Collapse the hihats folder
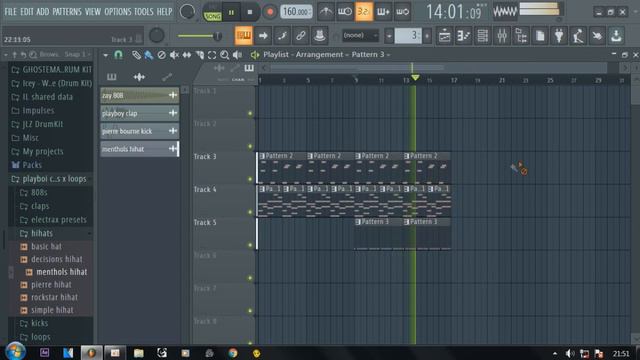Image resolution: width=640 pixels, height=360 pixels. (37, 233)
